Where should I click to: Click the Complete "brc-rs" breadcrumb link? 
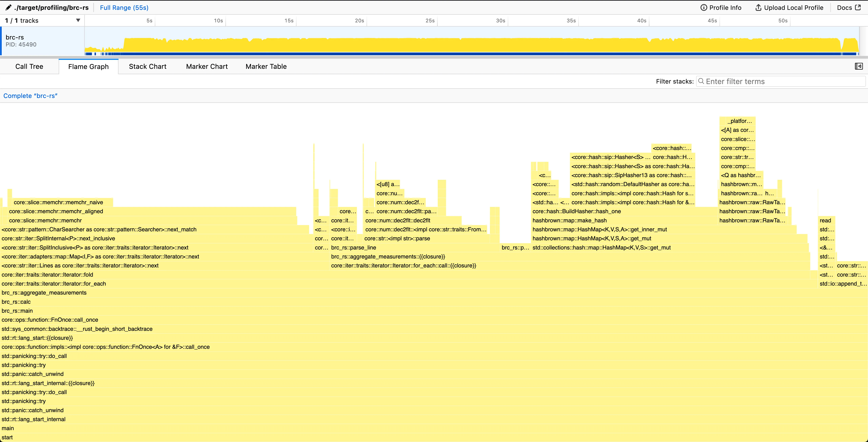click(30, 96)
